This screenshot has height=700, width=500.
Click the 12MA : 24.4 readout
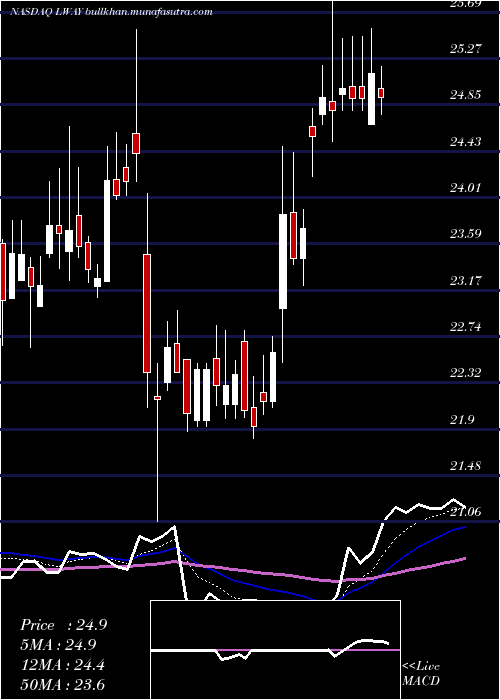62,665
